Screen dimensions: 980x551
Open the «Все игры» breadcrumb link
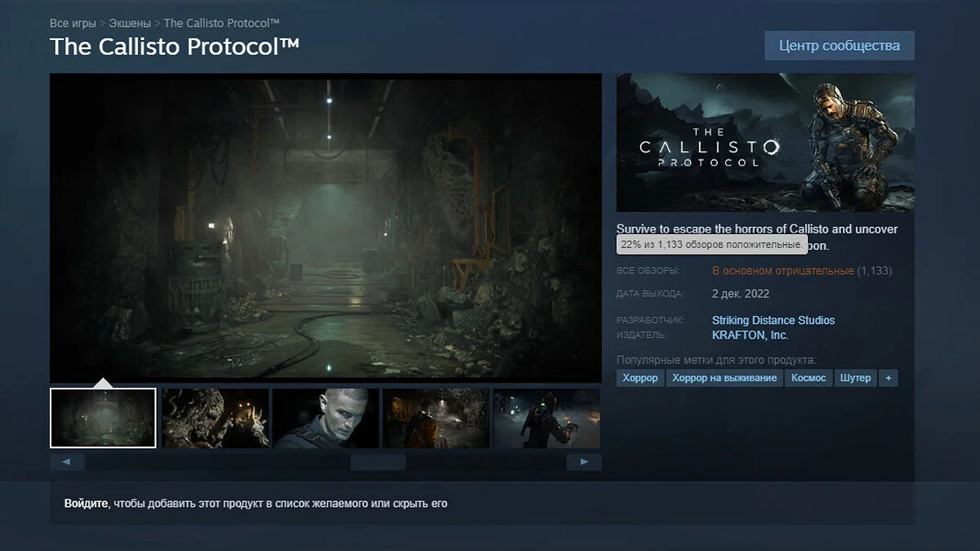[73, 23]
